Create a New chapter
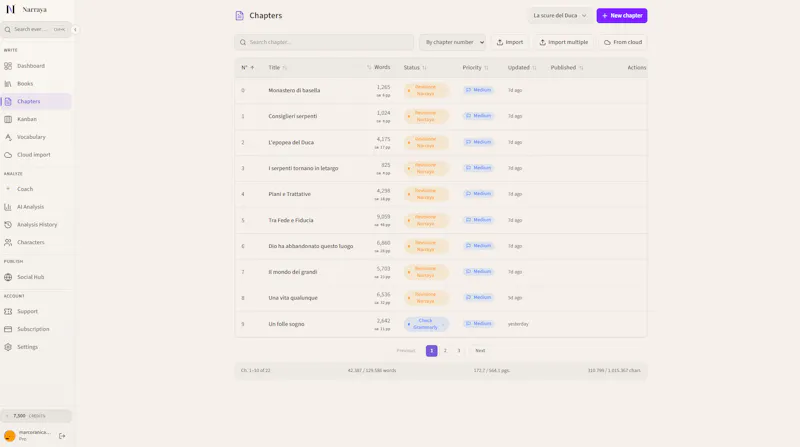This screenshot has height=447, width=800. pos(621,15)
